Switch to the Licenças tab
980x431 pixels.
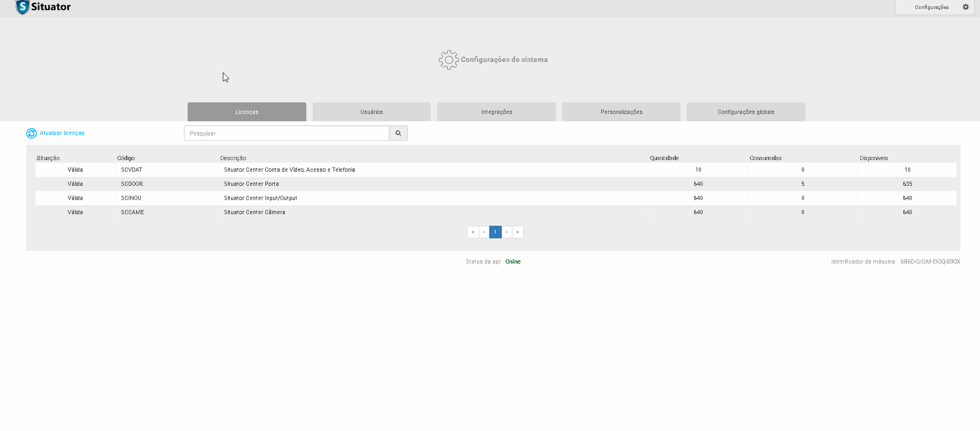click(x=247, y=112)
